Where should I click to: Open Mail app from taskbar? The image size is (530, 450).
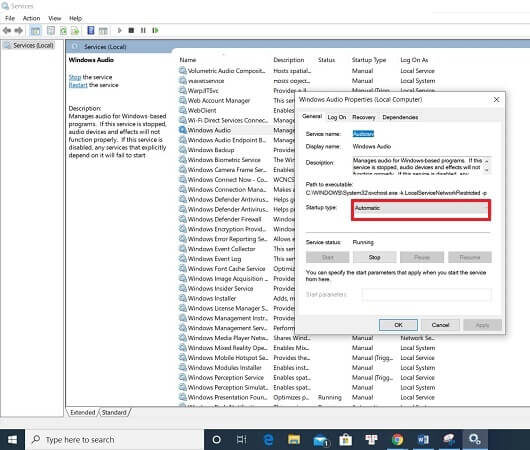coord(320,440)
